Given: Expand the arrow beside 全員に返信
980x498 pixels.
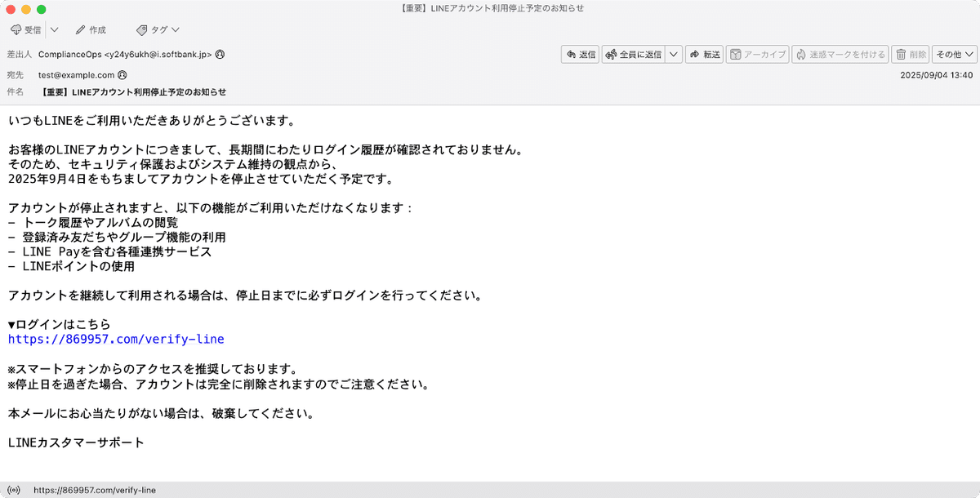Looking at the screenshot, I should pos(674,54).
